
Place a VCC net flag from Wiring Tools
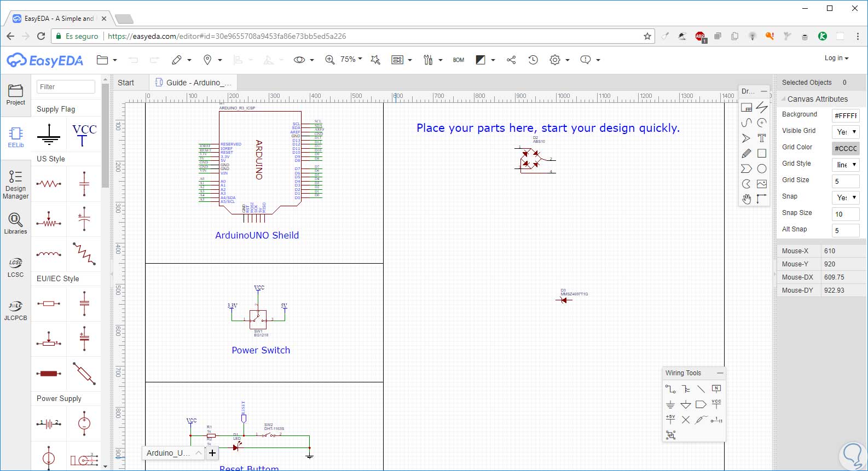tap(716, 404)
